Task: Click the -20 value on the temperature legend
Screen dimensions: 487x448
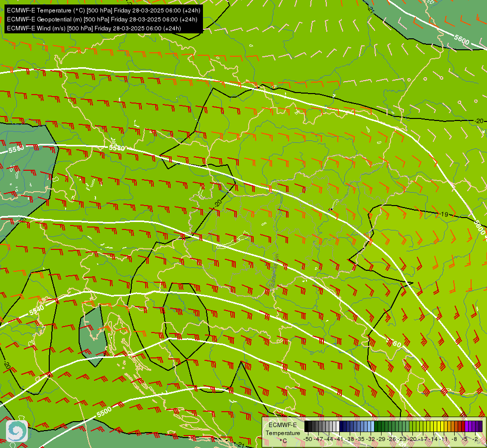Action: (412, 440)
